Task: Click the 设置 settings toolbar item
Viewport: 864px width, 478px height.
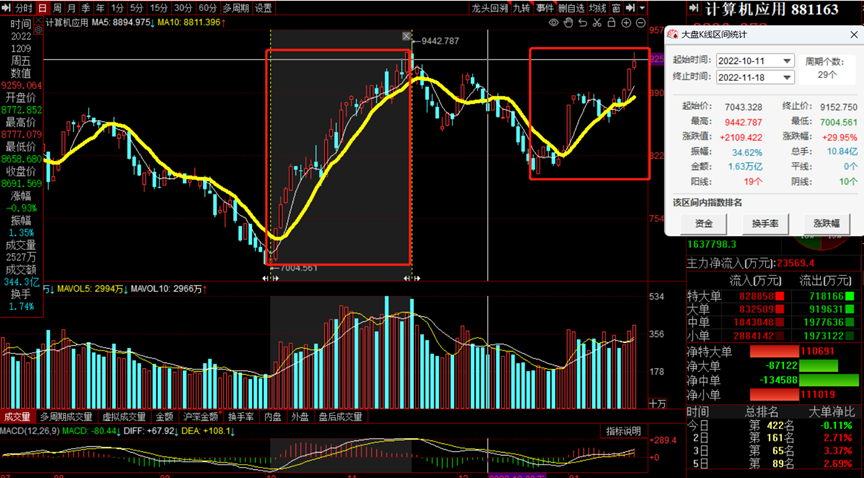Action: 263,7
